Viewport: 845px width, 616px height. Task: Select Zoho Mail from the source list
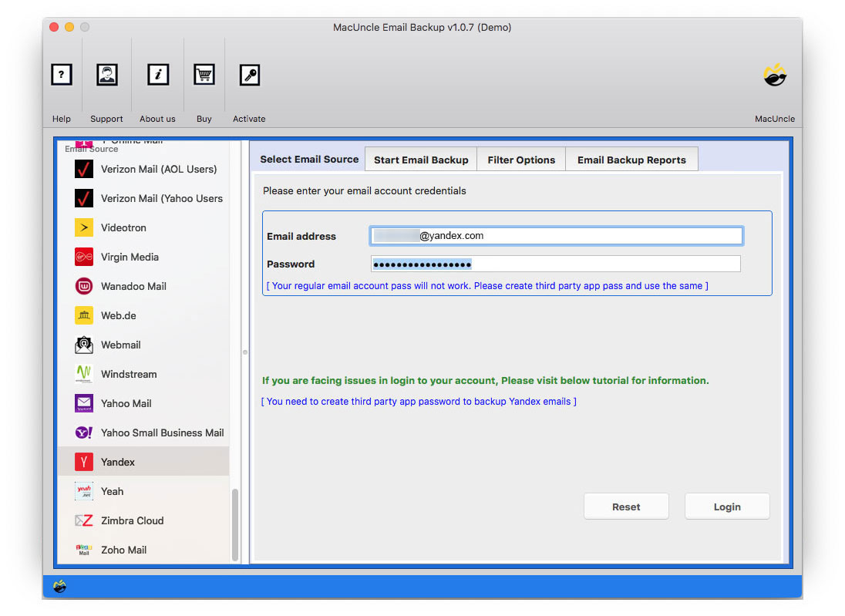pyautogui.click(x=83, y=550)
